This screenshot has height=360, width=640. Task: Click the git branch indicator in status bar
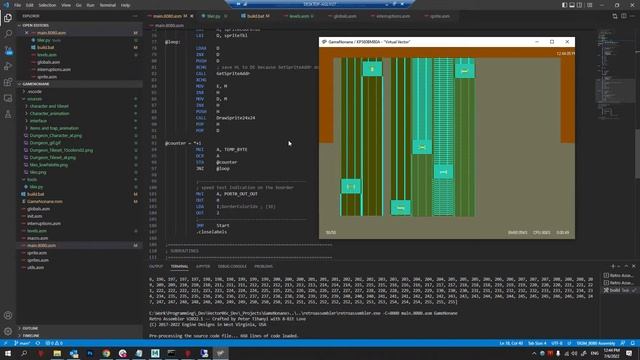point(22,343)
